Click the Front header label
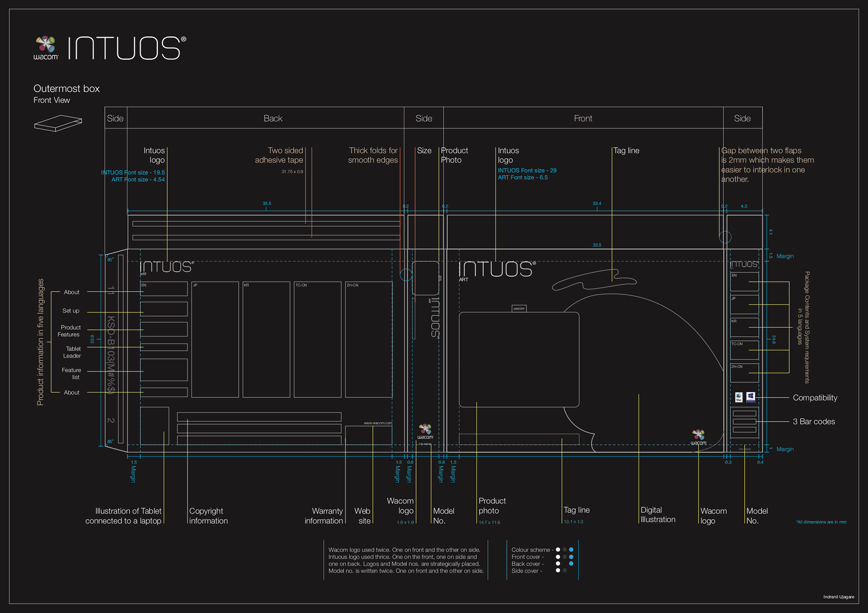This screenshot has height=613, width=868. [x=583, y=118]
